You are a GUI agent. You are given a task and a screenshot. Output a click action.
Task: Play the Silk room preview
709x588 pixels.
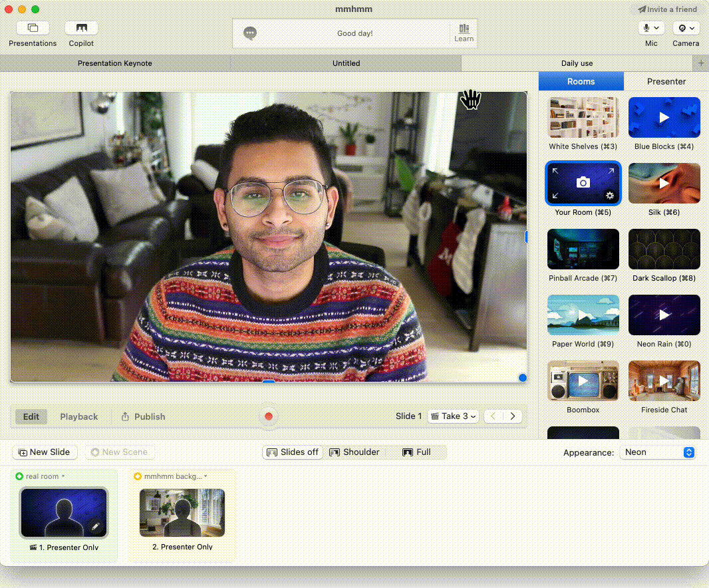click(664, 183)
